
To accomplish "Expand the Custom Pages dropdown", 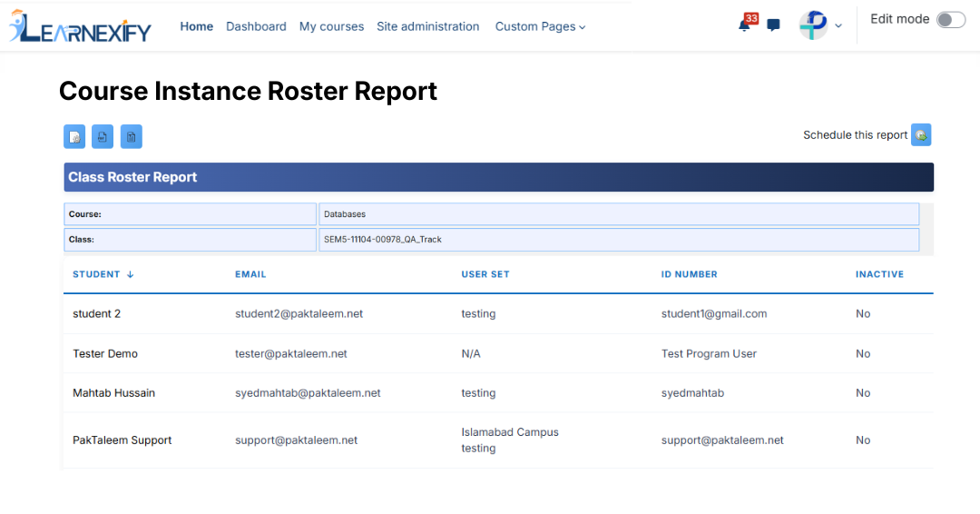I will (x=540, y=27).
